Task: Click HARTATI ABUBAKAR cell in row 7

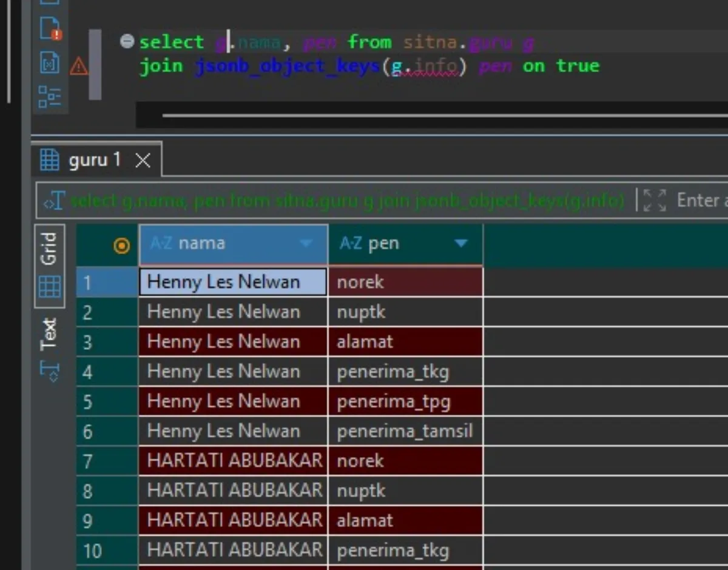Action: pos(234,461)
